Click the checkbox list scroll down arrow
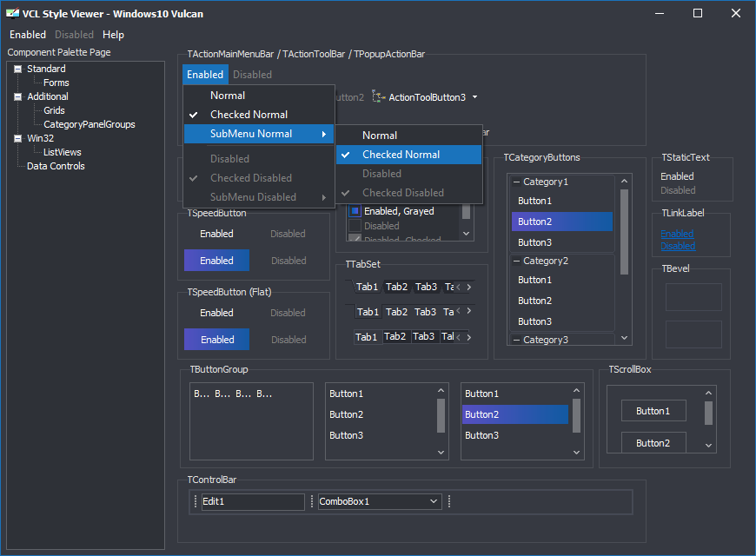 (x=467, y=234)
